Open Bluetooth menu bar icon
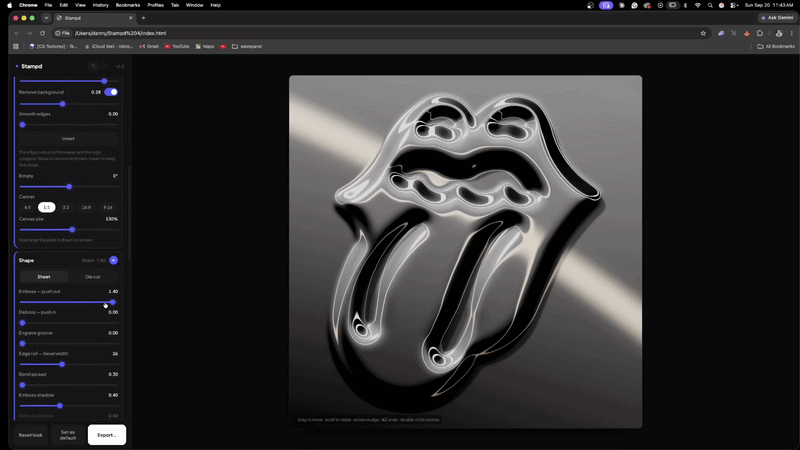 (685, 5)
